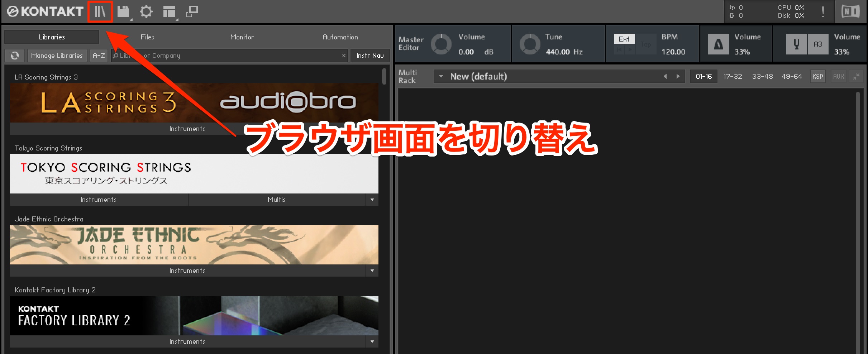The height and width of the screenshot is (354, 868).
Task: Toggle minimize all instrument headers icon
Action: tap(856, 76)
